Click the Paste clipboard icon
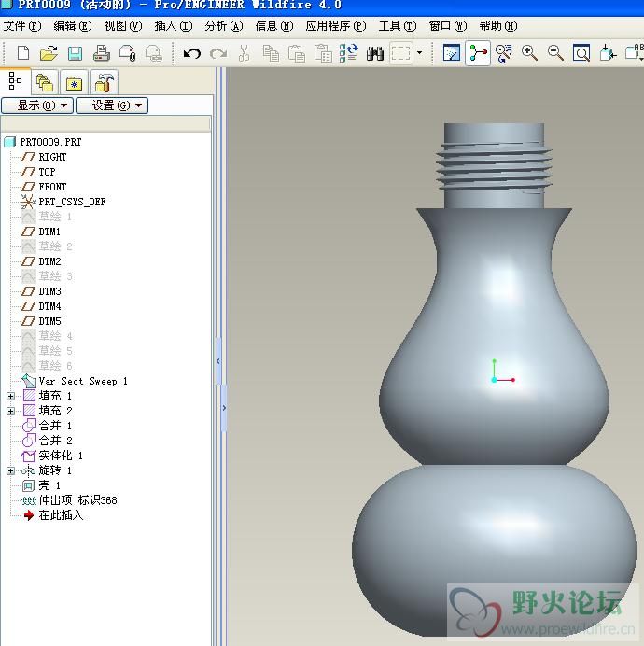The width and height of the screenshot is (644, 646). pos(297,53)
